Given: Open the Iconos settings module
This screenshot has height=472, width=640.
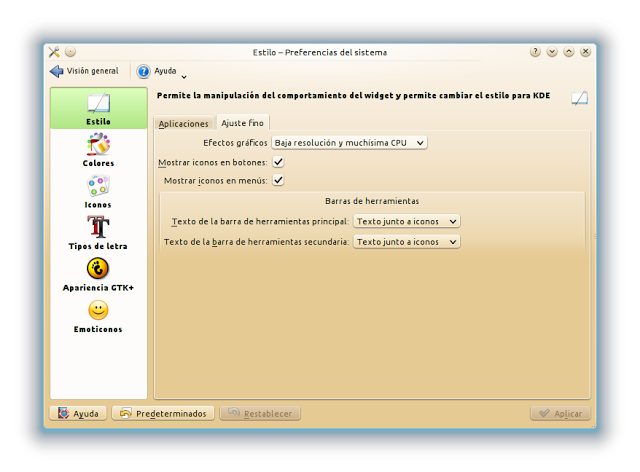Looking at the screenshot, I should point(98,190).
